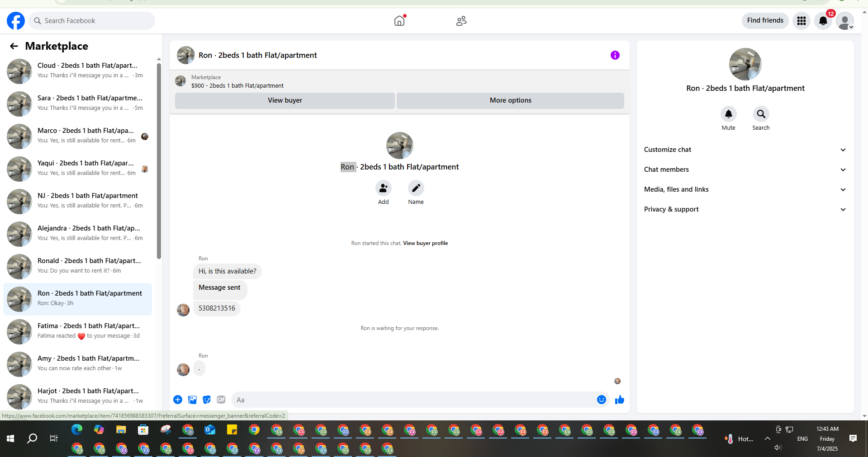Open conversation information purple icon
Viewport: 868px width, 457px height.
[x=615, y=55]
